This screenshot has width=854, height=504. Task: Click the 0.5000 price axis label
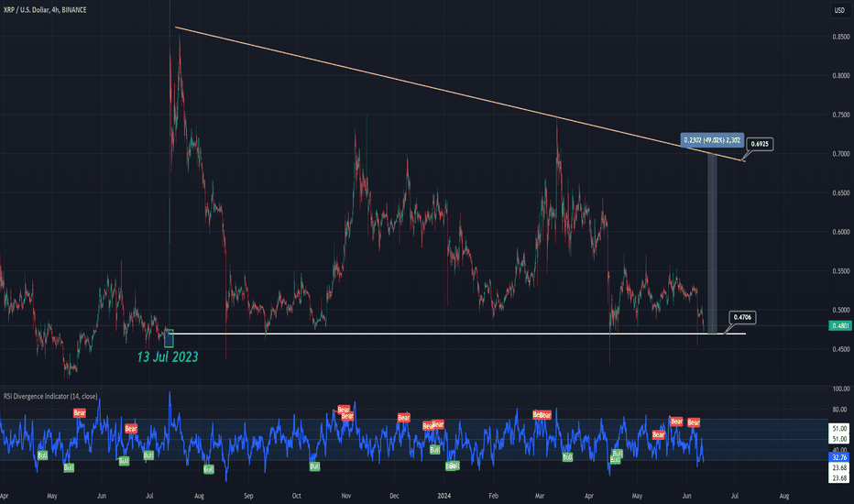tap(840, 310)
